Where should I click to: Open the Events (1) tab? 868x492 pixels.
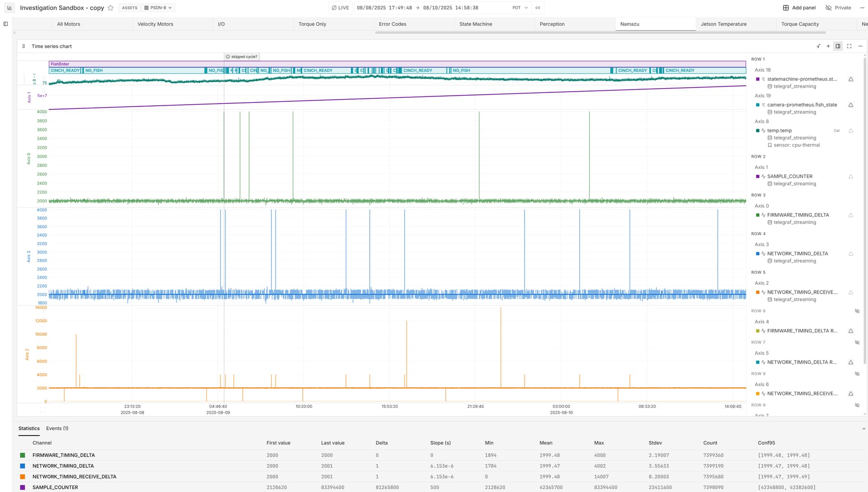(57, 428)
